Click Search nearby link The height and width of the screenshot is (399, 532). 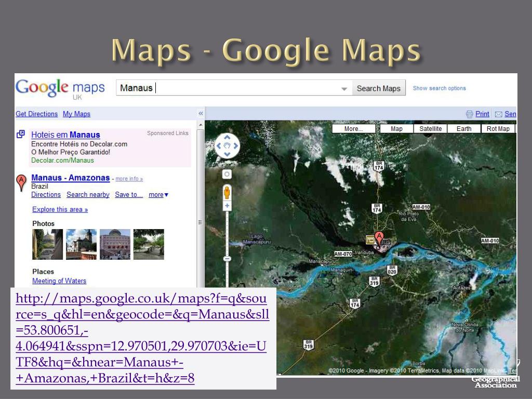tap(88, 195)
